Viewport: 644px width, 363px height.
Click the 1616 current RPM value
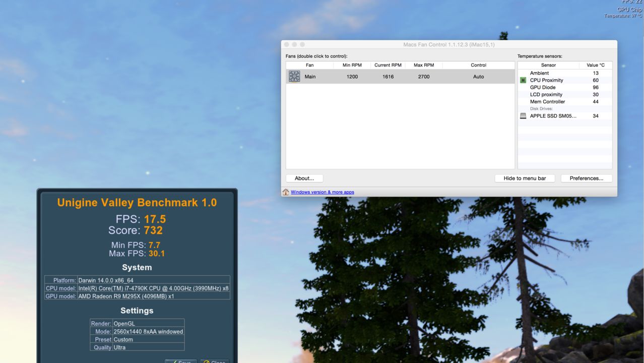[x=388, y=77]
